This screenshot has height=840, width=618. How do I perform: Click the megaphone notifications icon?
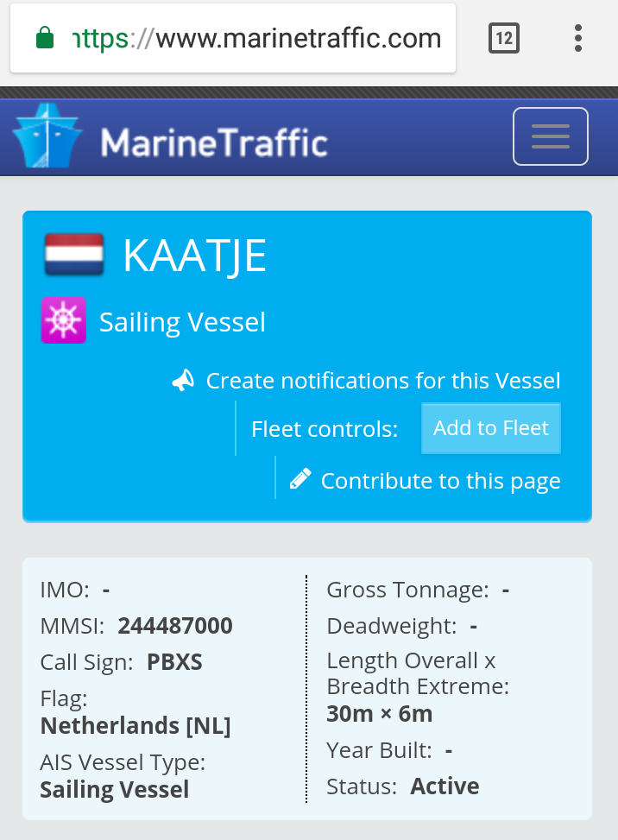183,381
